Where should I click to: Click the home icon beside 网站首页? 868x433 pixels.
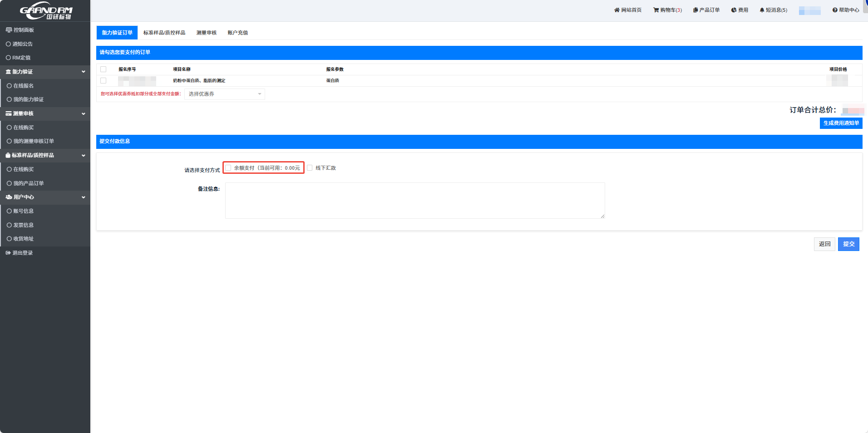(616, 10)
